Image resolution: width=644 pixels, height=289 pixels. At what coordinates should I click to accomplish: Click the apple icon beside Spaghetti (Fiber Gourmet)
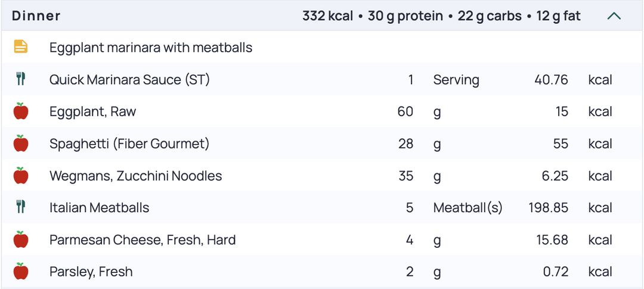pos(21,143)
